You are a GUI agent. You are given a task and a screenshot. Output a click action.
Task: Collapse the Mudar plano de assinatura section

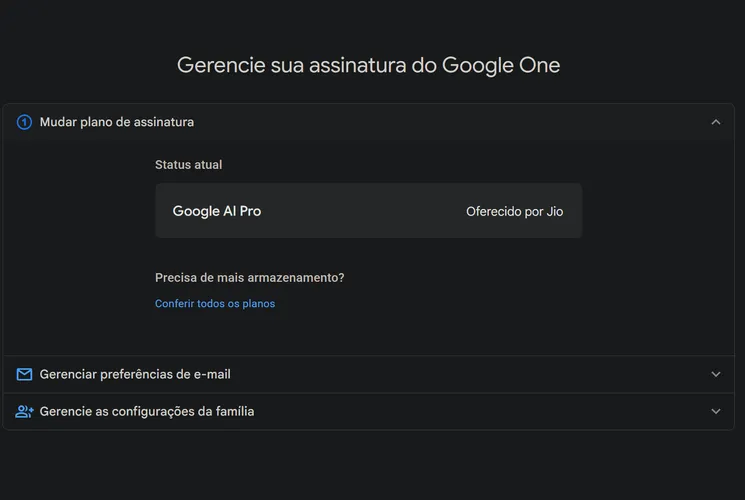[716, 122]
